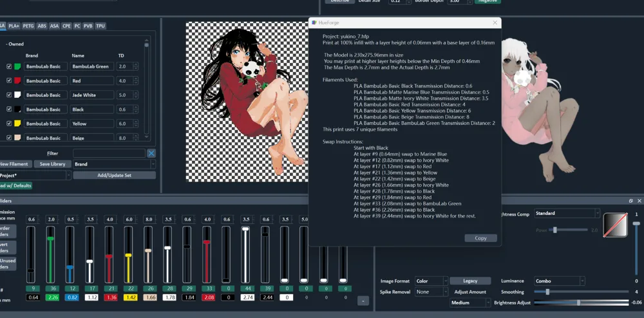644x318 pixels.
Task: Click the Negative button at the top
Action: pyautogui.click(x=488, y=1)
